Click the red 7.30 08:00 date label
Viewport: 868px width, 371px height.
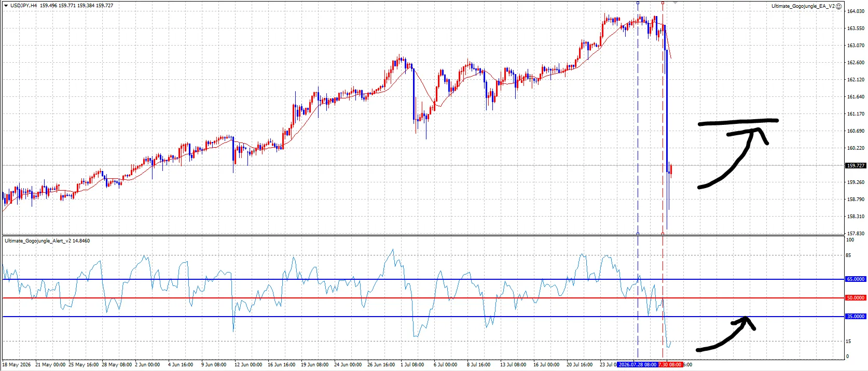pos(670,365)
